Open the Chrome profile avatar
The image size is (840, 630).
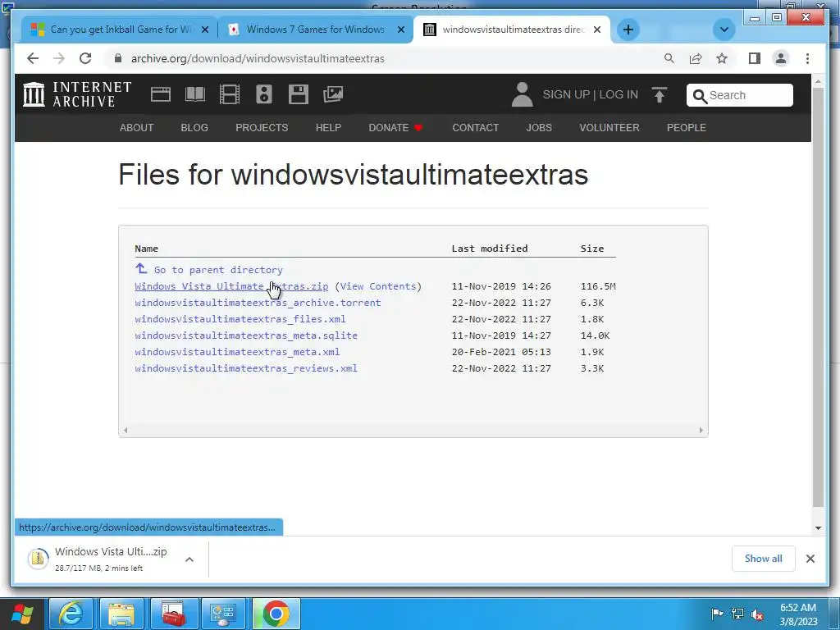coord(781,58)
